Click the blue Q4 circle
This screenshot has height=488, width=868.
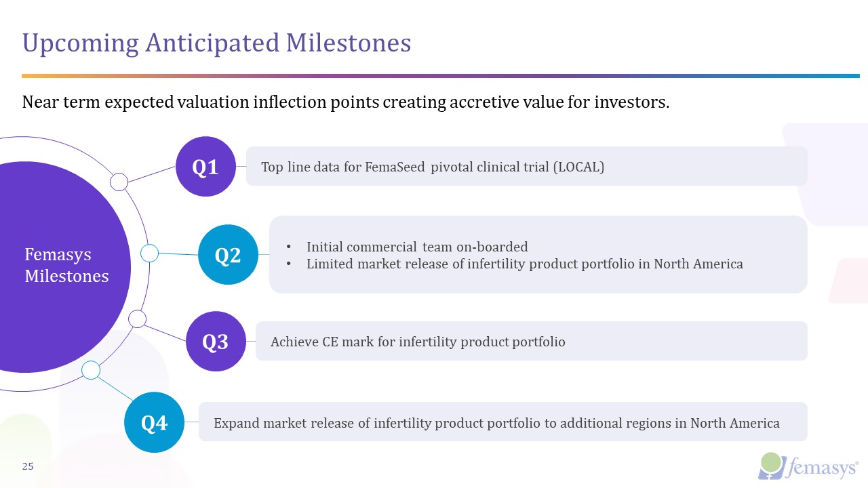154,422
